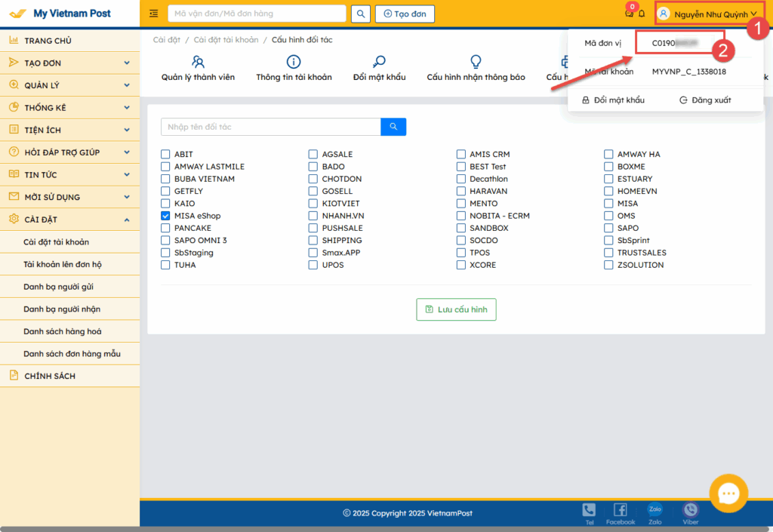773x532 pixels.
Task: Click the MỜI SỬ DỤNG envelope icon
Action: (x=14, y=196)
